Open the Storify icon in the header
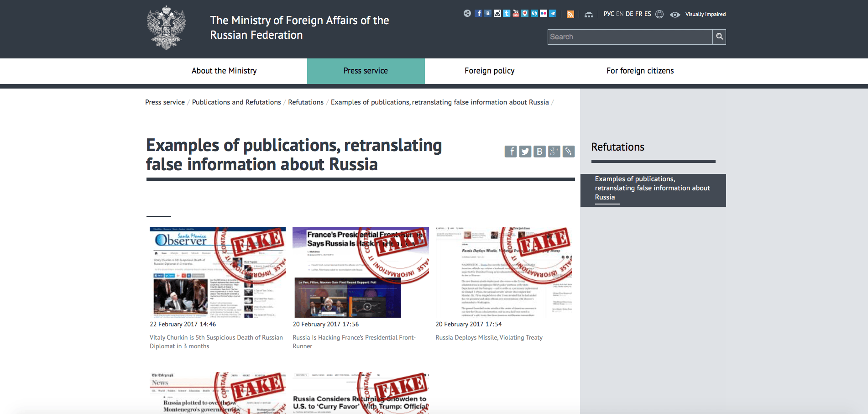This screenshot has height=414, width=868. point(534,13)
